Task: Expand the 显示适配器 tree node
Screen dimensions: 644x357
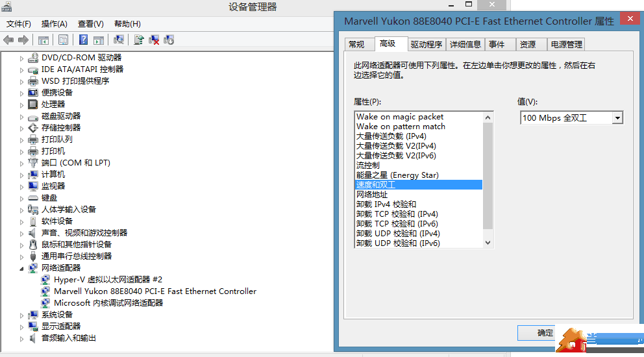Action: coord(21,326)
